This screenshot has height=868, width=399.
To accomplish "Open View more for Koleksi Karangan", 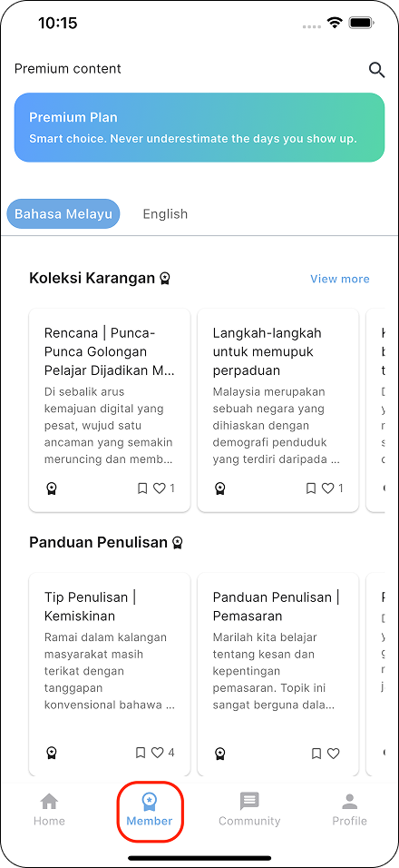I will coord(340,279).
